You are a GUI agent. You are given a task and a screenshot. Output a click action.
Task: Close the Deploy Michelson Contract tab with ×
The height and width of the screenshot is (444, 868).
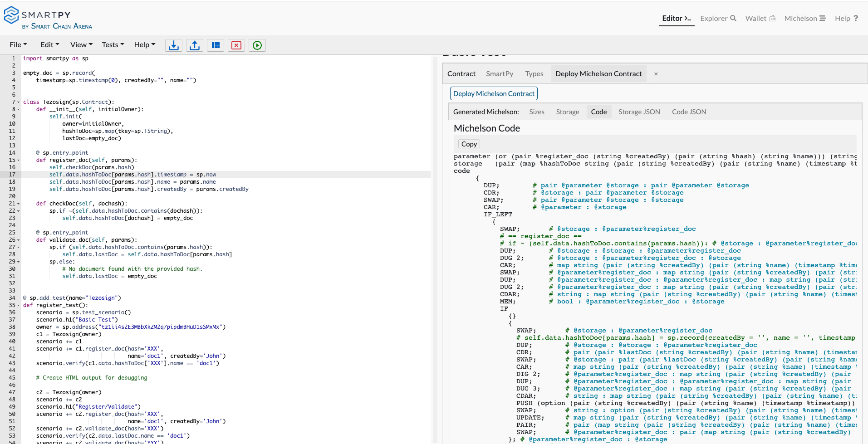tap(656, 74)
